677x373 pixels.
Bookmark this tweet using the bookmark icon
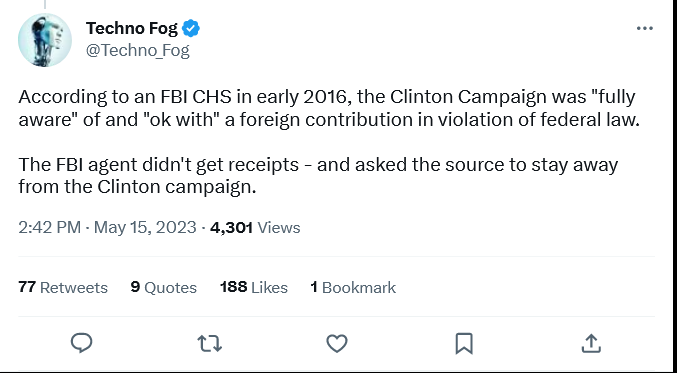coord(464,344)
